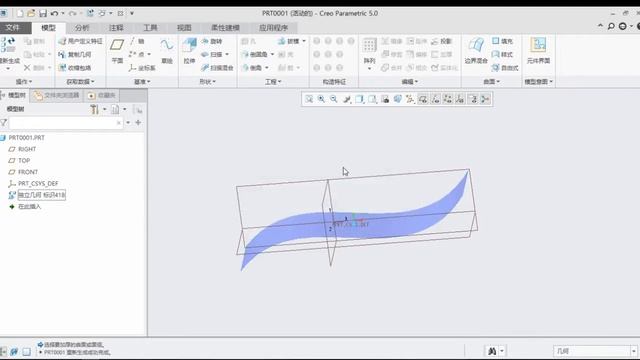
Task: Click Zoom In in the graphics toolbar
Action: click(x=322, y=99)
